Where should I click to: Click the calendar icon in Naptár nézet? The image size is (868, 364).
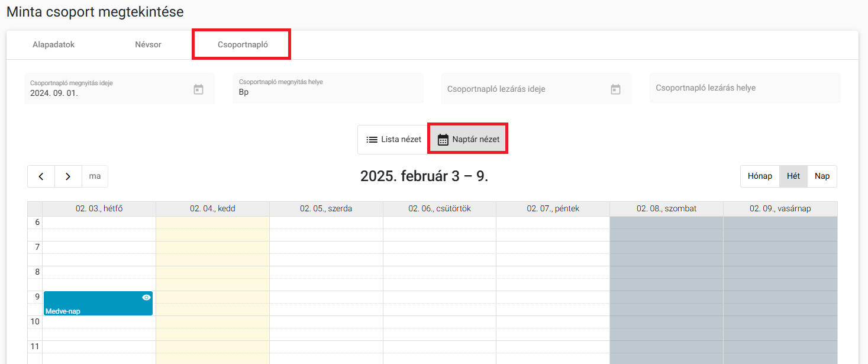[443, 140]
